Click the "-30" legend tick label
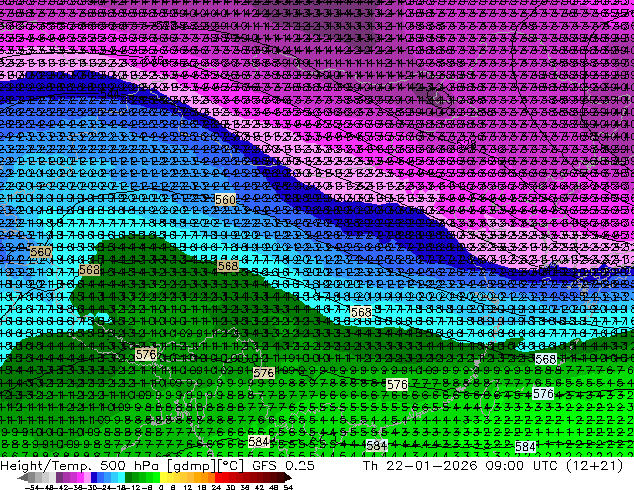Image resolution: width=634 pixels, height=490 pixels. pyautogui.click(x=91, y=487)
